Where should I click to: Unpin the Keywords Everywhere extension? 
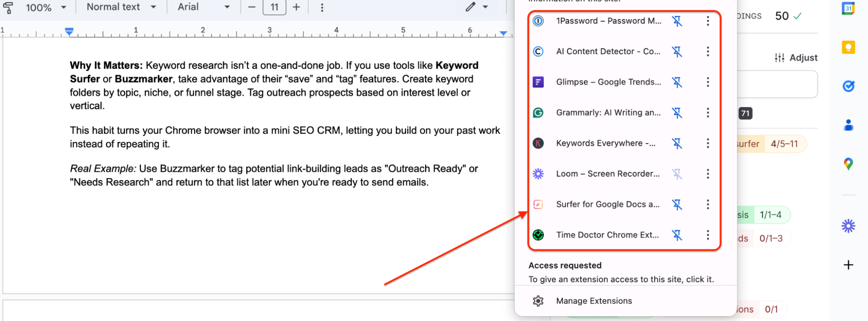coord(677,143)
